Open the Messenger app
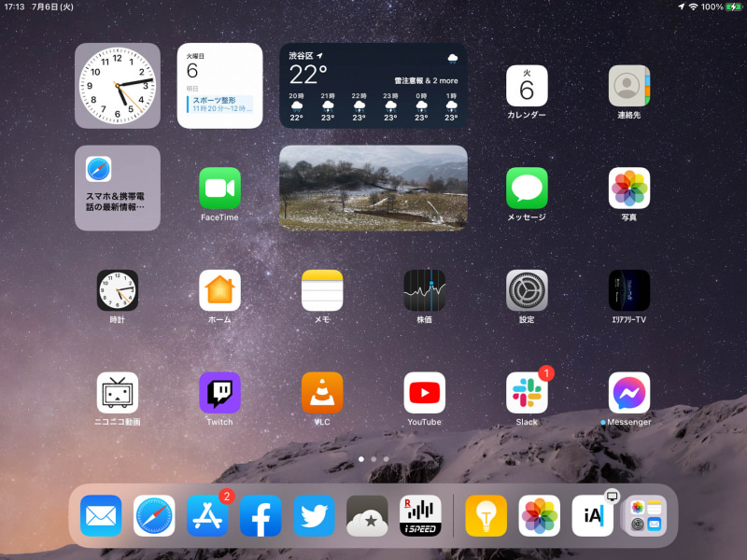Viewport: 747px width, 560px height. (x=628, y=393)
